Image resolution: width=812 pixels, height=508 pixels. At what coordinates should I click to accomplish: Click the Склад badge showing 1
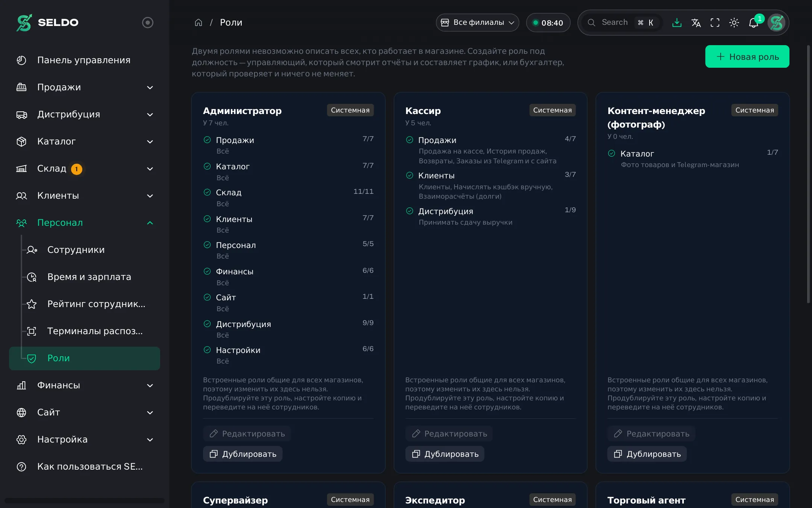click(x=77, y=169)
